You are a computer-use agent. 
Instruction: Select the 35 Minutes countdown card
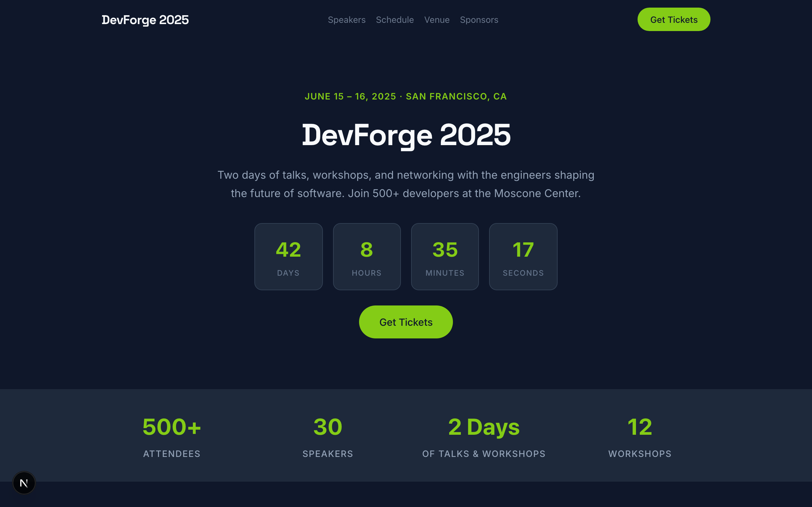445,257
